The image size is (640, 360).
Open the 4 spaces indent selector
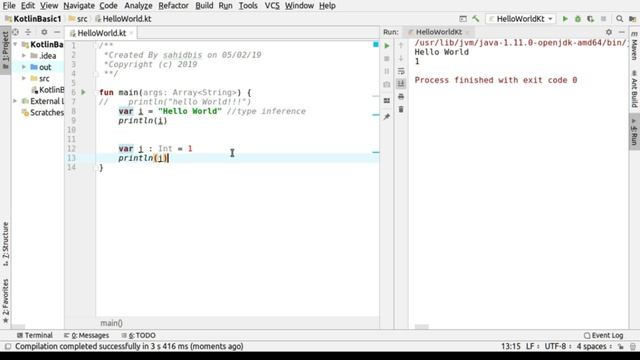(594, 347)
